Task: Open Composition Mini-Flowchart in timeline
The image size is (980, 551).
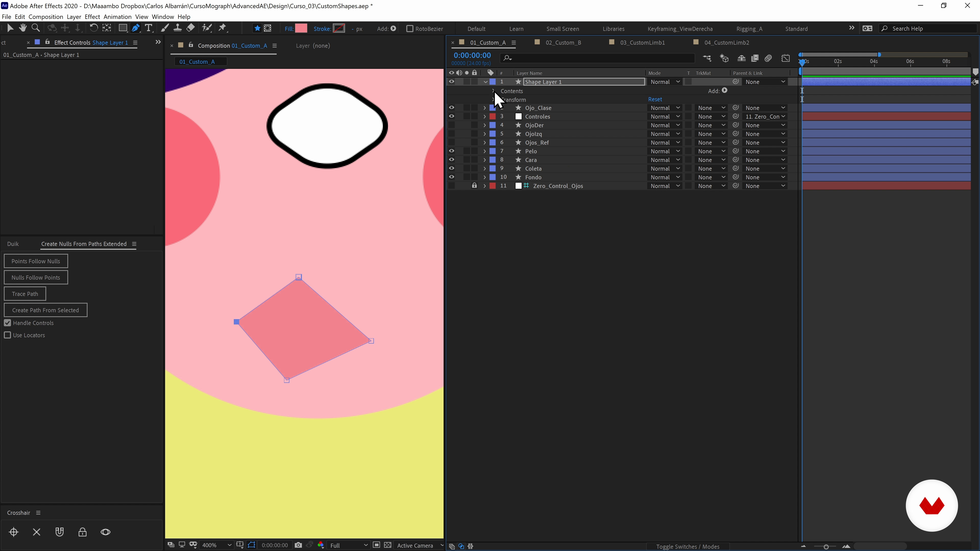Action: coord(707,58)
